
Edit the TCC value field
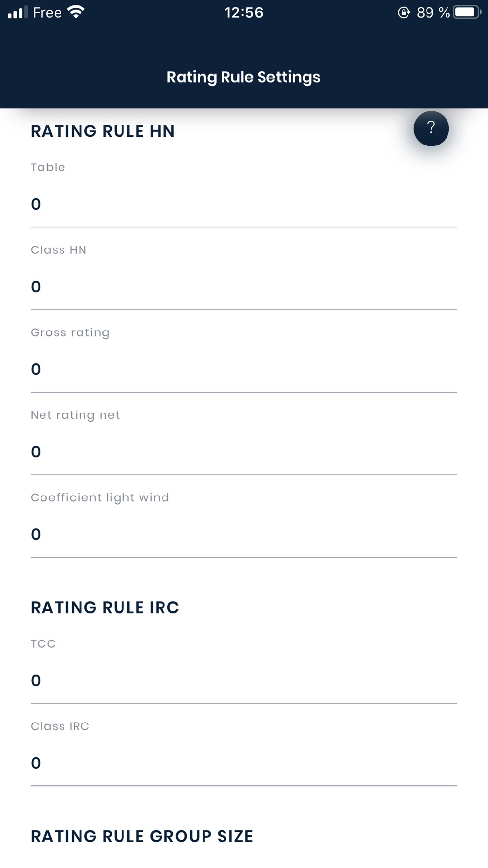tap(244, 681)
